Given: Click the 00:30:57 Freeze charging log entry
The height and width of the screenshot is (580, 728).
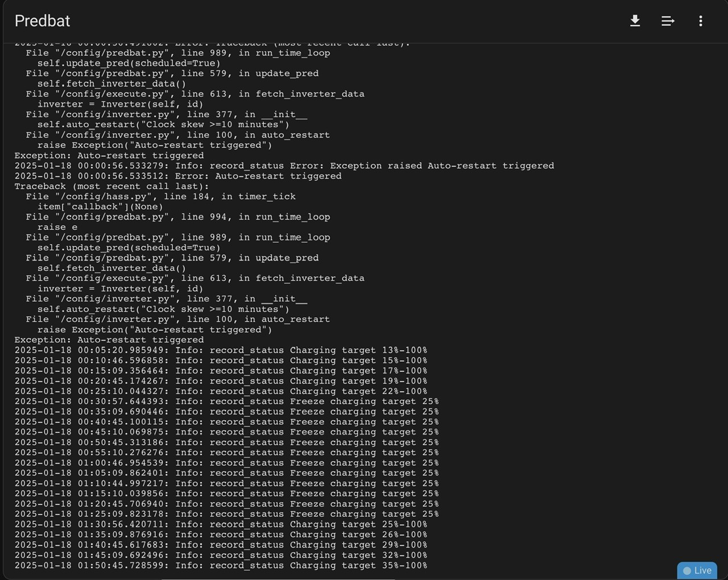Looking at the screenshot, I should 226,401.
